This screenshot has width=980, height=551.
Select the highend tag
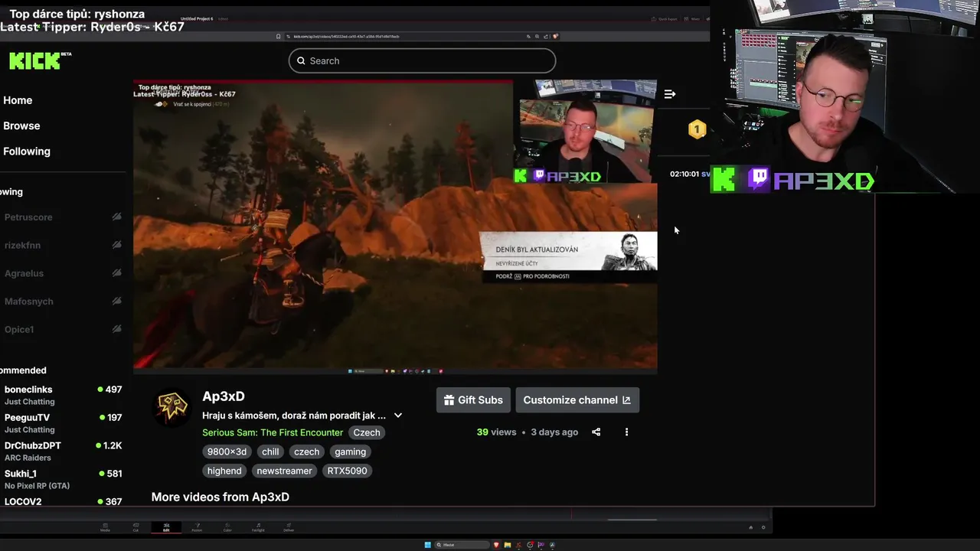pos(224,471)
